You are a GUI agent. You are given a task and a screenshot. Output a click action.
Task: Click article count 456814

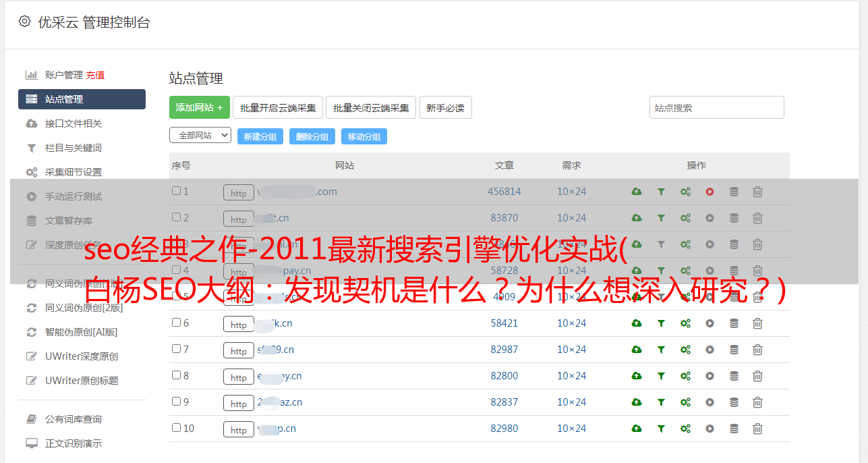point(504,192)
